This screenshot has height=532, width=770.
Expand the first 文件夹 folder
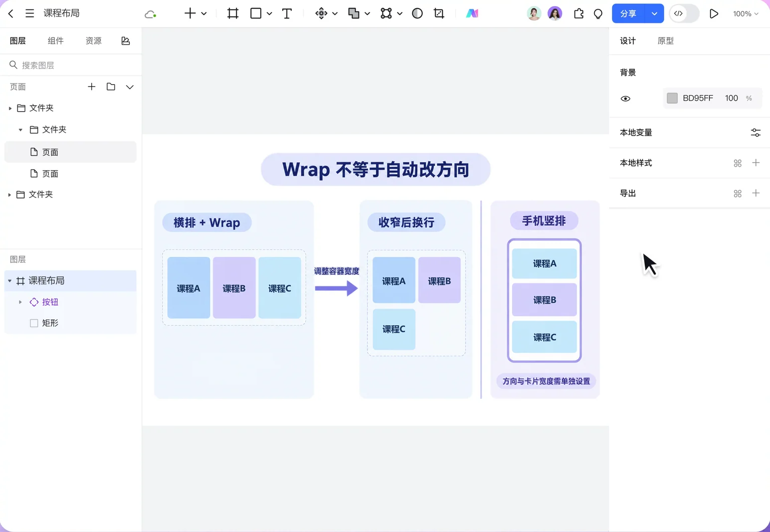pyautogui.click(x=10, y=108)
